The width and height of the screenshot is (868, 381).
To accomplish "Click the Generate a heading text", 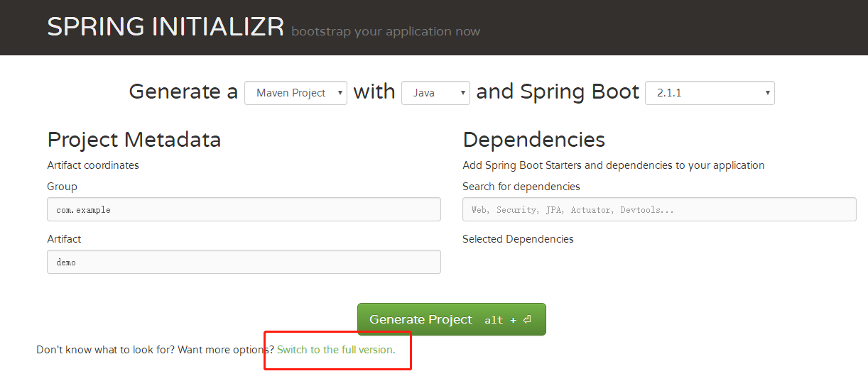I will [183, 92].
